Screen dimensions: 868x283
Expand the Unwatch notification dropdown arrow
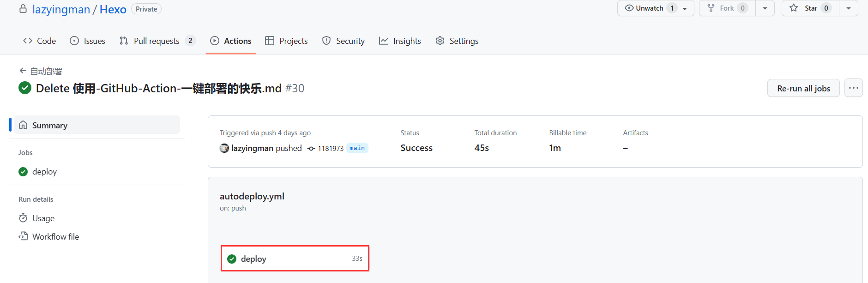click(x=685, y=8)
